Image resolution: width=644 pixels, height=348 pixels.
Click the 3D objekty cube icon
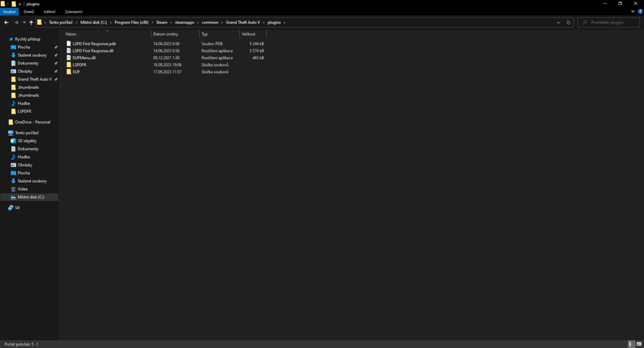pyautogui.click(x=13, y=141)
